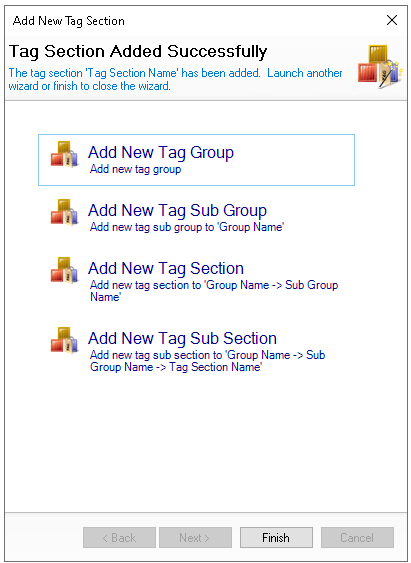Click the Add New Tag Sub Section icon
The image size is (411, 563).
coord(64,340)
